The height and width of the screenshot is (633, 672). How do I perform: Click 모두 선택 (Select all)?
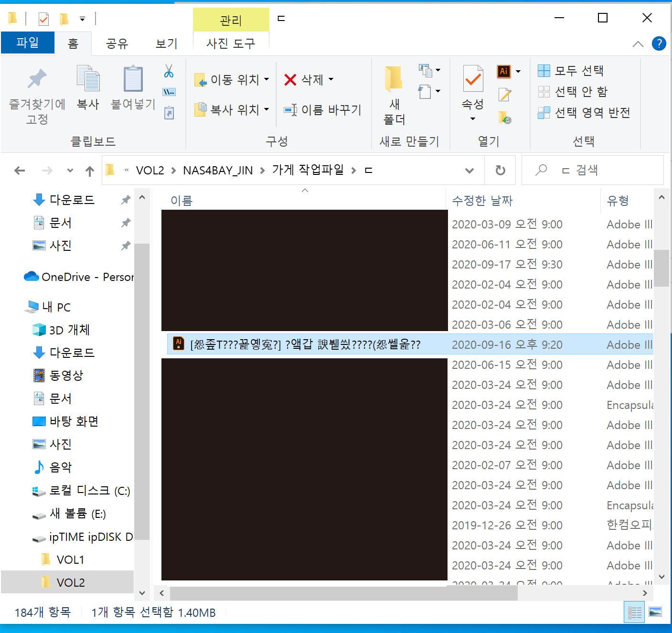[571, 71]
